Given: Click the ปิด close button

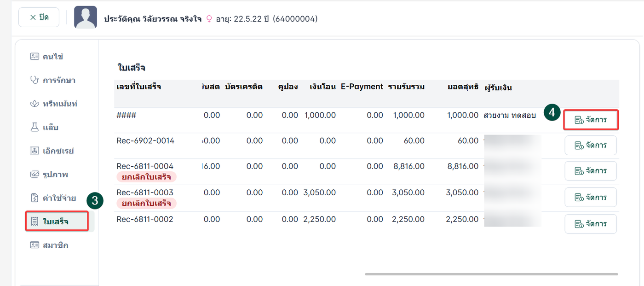Looking at the screenshot, I should pyautogui.click(x=39, y=18).
